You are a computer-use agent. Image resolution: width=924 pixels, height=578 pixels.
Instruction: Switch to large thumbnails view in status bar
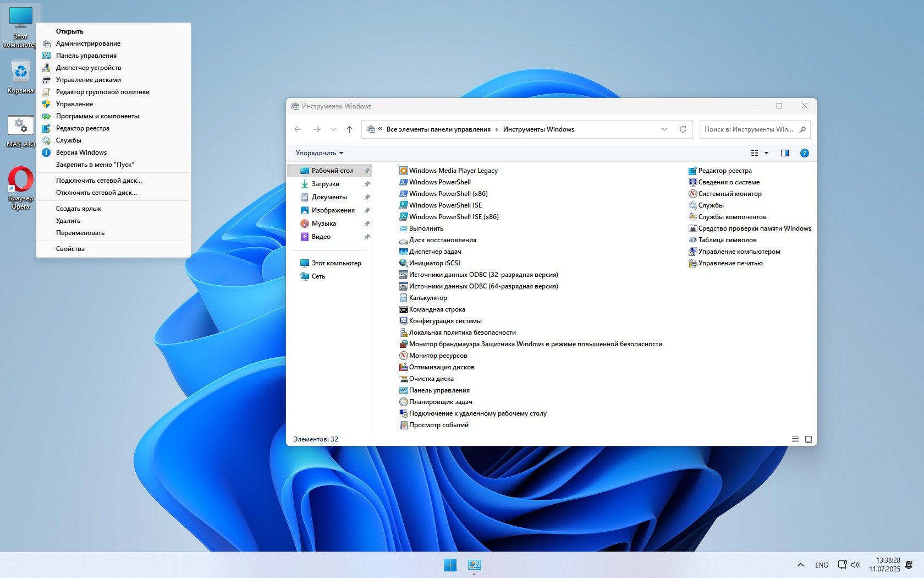click(x=808, y=439)
